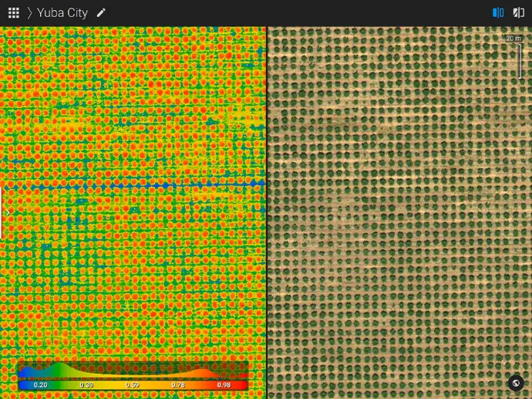Click the breadcrumb chevron before Yuba City

coord(29,13)
